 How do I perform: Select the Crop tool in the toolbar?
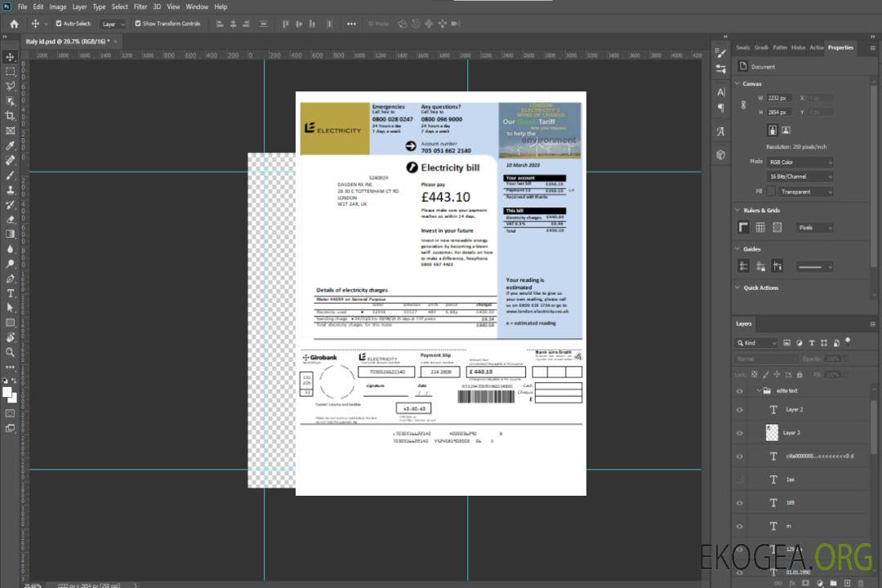point(11,116)
